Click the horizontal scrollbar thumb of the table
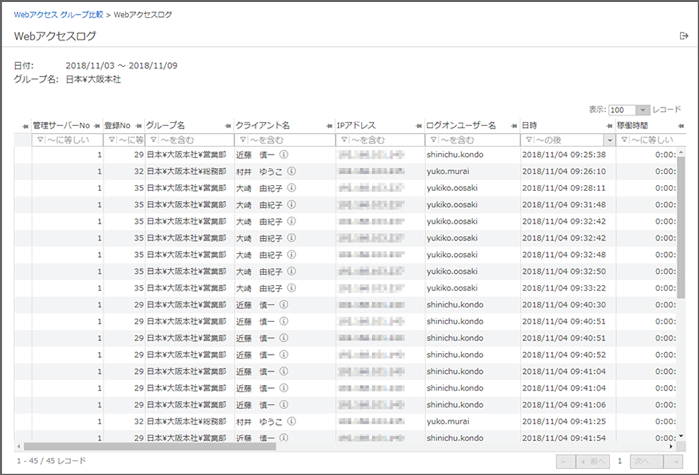The height and width of the screenshot is (475, 699). click(x=150, y=446)
